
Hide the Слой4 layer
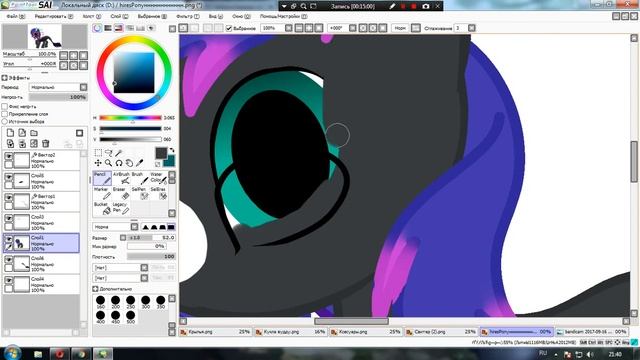click(8, 280)
